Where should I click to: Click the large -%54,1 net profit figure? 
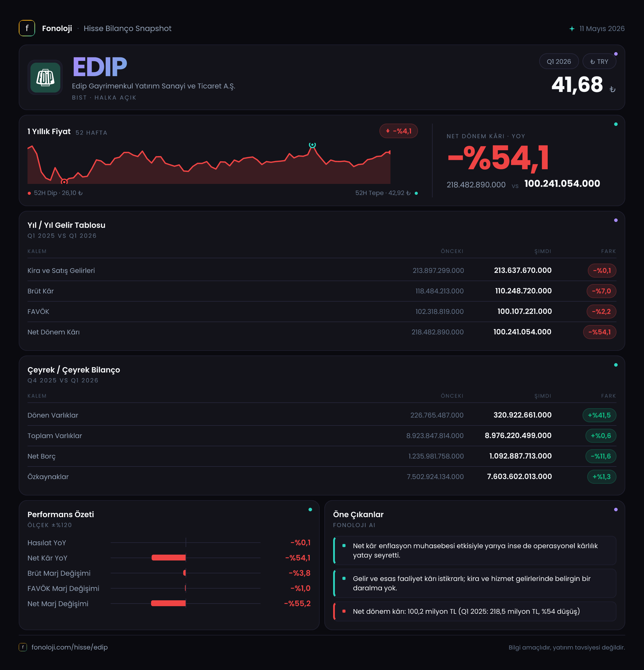pos(498,158)
